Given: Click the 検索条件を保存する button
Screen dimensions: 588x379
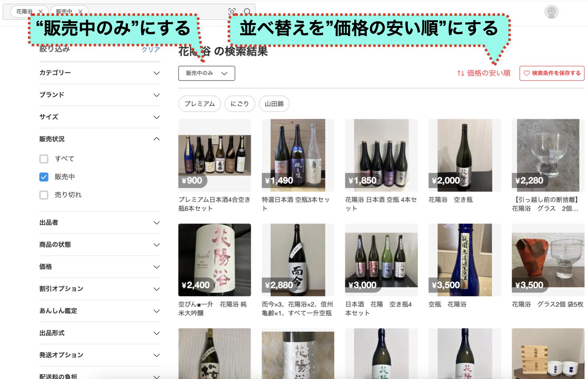Looking at the screenshot, I should 552,73.
